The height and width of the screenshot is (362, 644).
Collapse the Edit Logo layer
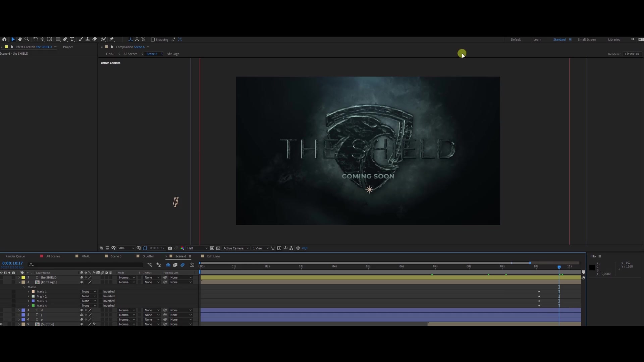point(19,282)
